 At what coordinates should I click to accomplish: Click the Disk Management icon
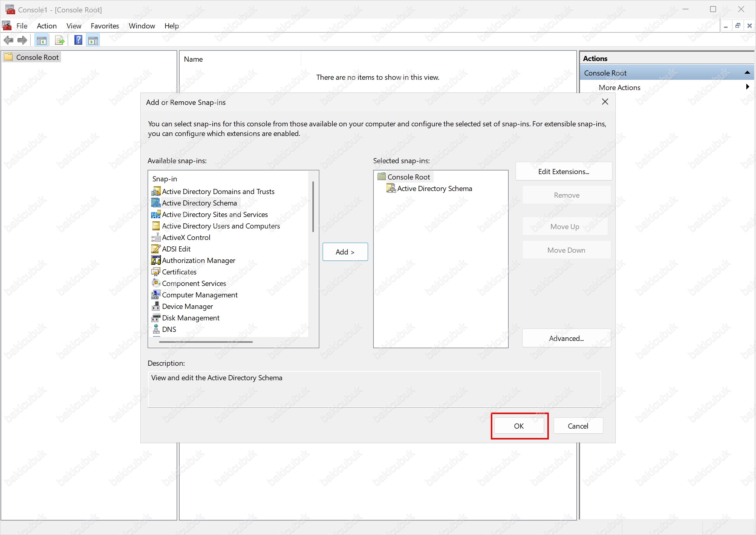(156, 318)
